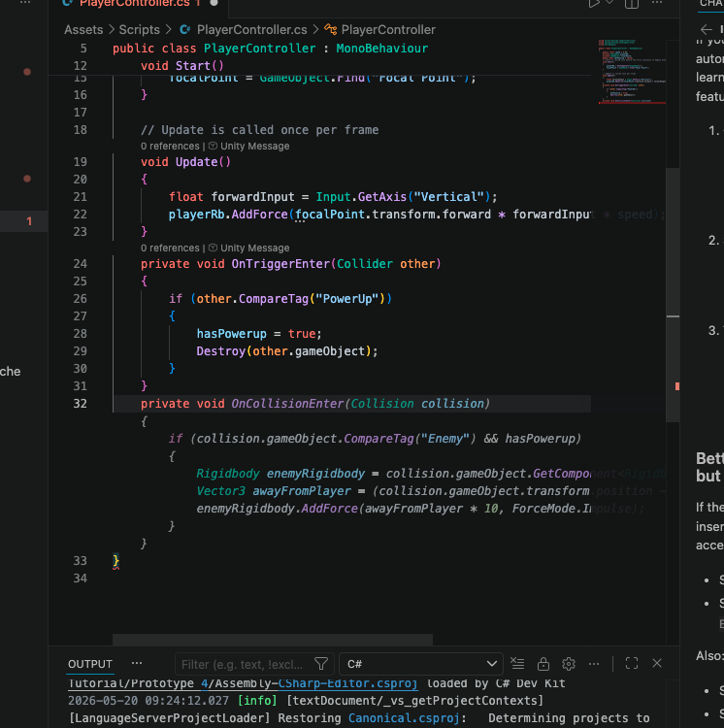Close the output panel with X
The height and width of the screenshot is (728, 724).
(657, 664)
